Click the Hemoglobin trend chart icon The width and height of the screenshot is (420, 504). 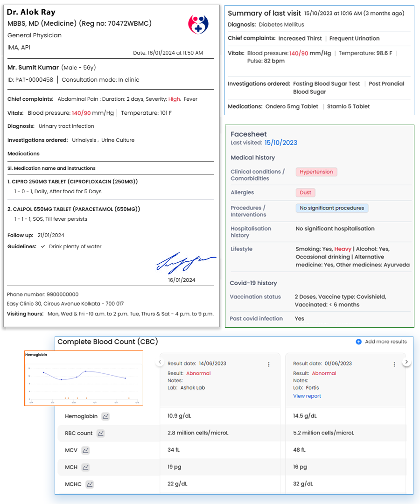[106, 416]
